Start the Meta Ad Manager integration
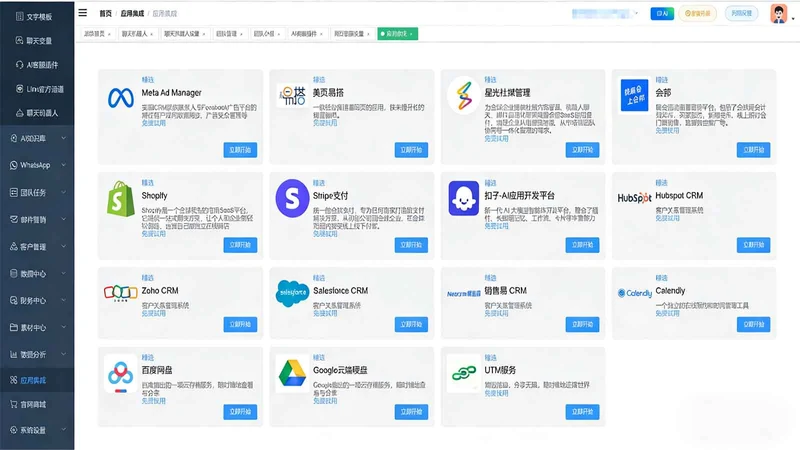Image resolution: width=800 pixels, height=450 pixels. pos(240,149)
